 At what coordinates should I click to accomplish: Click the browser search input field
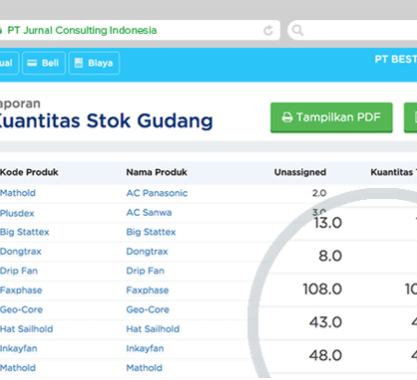pos(352,30)
